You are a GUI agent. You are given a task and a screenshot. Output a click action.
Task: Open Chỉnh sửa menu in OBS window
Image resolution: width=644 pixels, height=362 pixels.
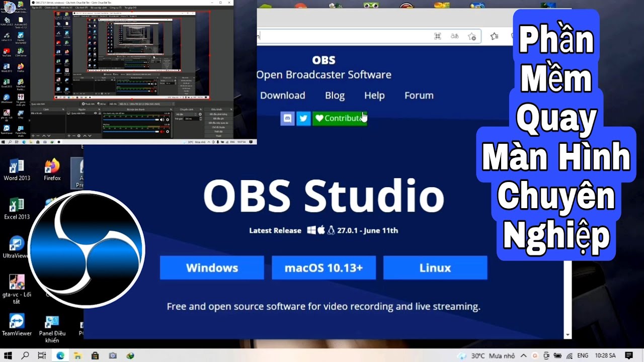click(x=51, y=8)
